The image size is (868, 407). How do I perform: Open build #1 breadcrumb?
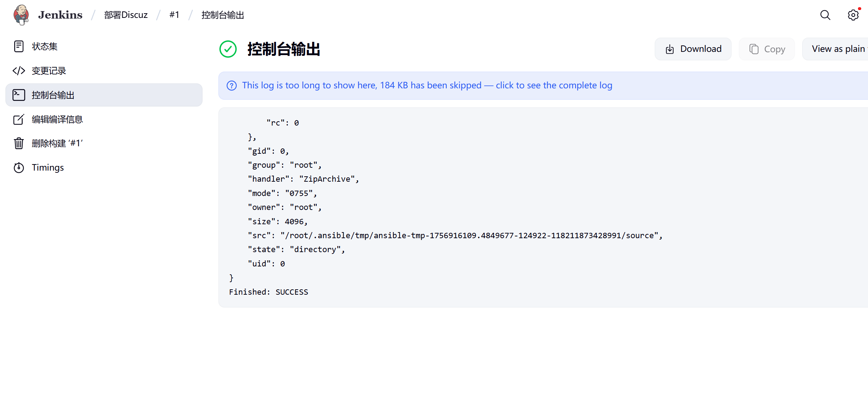[x=174, y=15]
